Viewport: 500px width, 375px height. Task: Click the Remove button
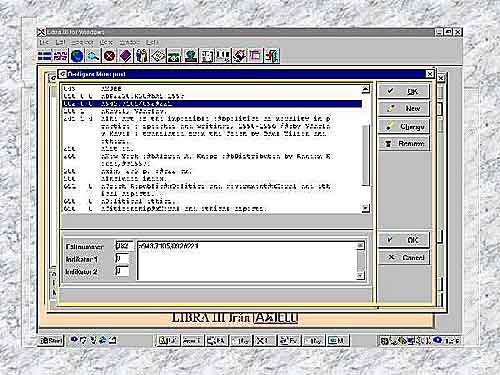click(x=404, y=144)
